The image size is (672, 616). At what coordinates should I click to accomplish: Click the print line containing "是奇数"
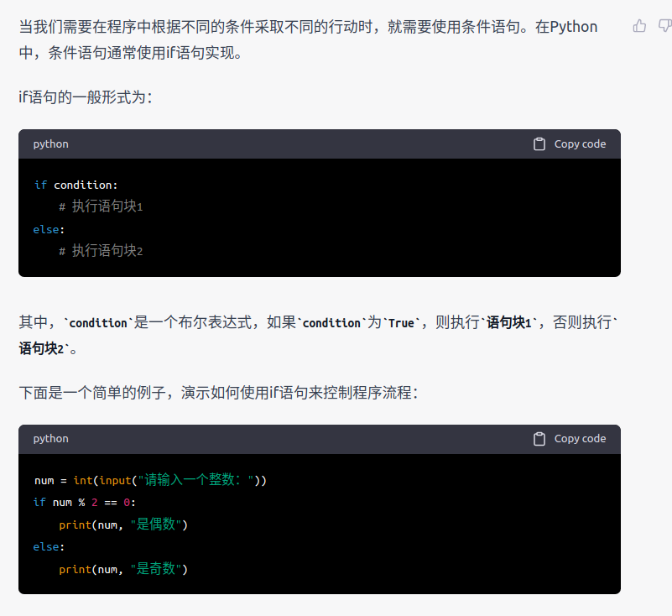[x=123, y=569]
